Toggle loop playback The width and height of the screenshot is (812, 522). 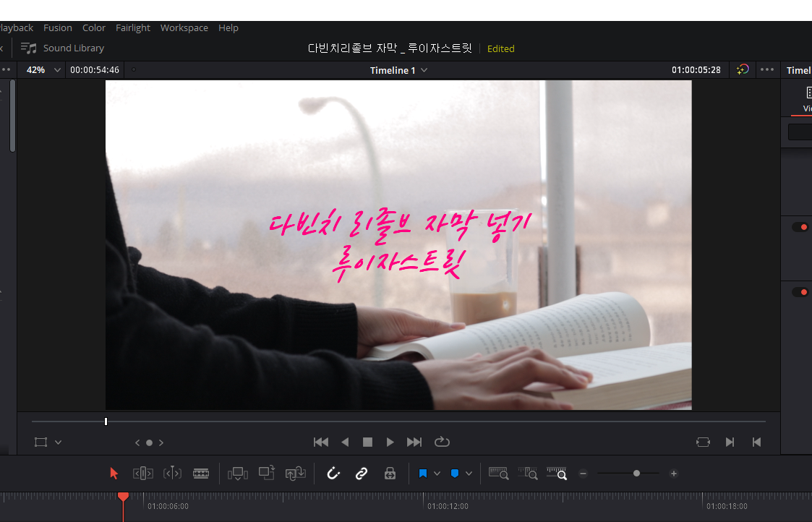click(x=442, y=442)
